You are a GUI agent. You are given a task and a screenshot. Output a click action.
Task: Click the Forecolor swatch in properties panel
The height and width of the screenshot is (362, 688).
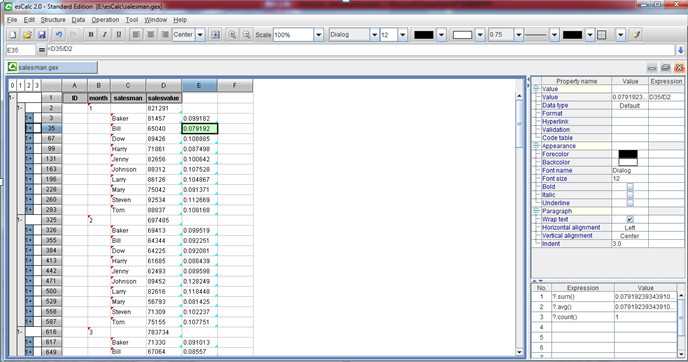click(628, 154)
